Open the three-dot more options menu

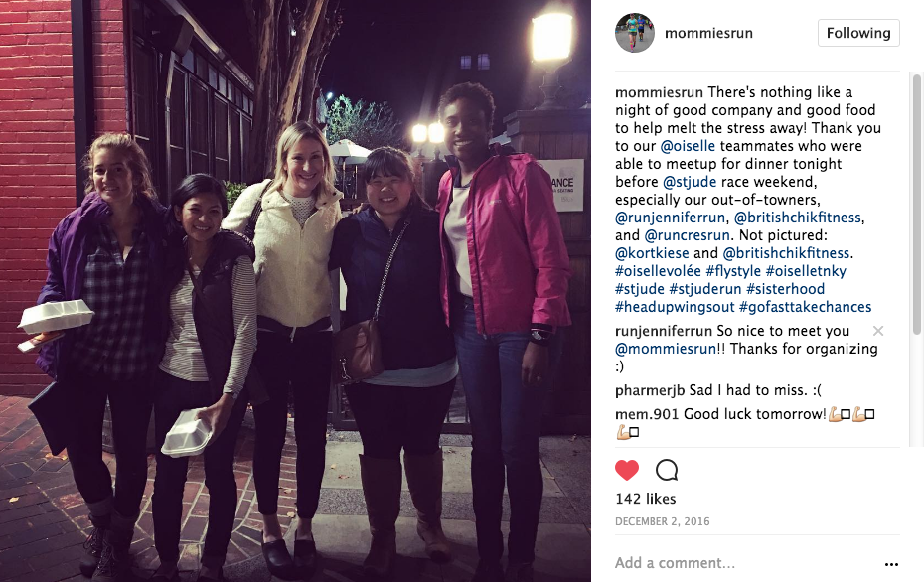[x=891, y=564]
